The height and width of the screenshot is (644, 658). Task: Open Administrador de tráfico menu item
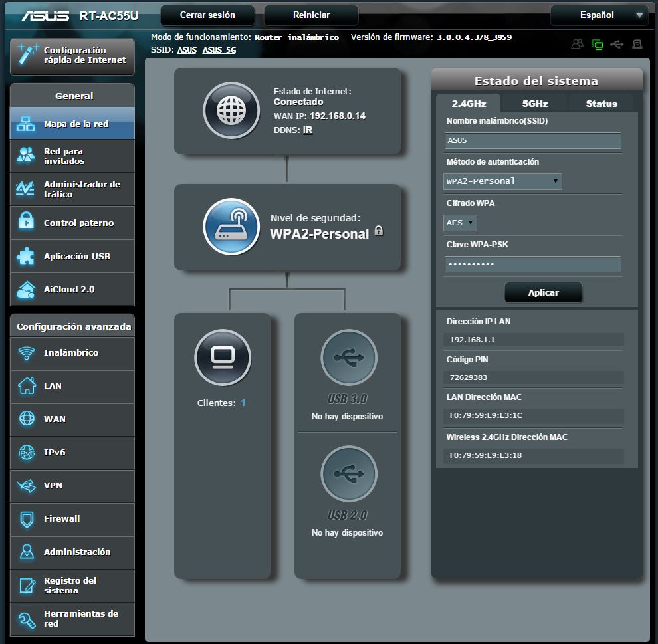tap(72, 189)
